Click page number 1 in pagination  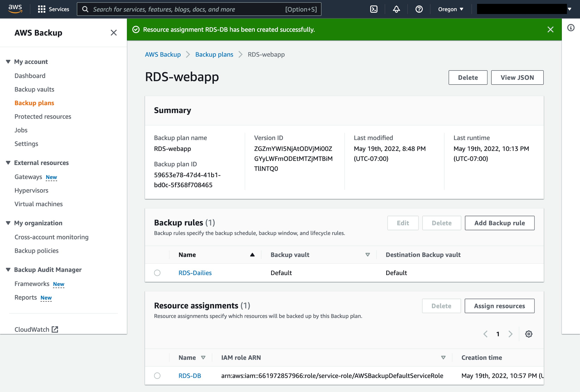click(x=498, y=334)
